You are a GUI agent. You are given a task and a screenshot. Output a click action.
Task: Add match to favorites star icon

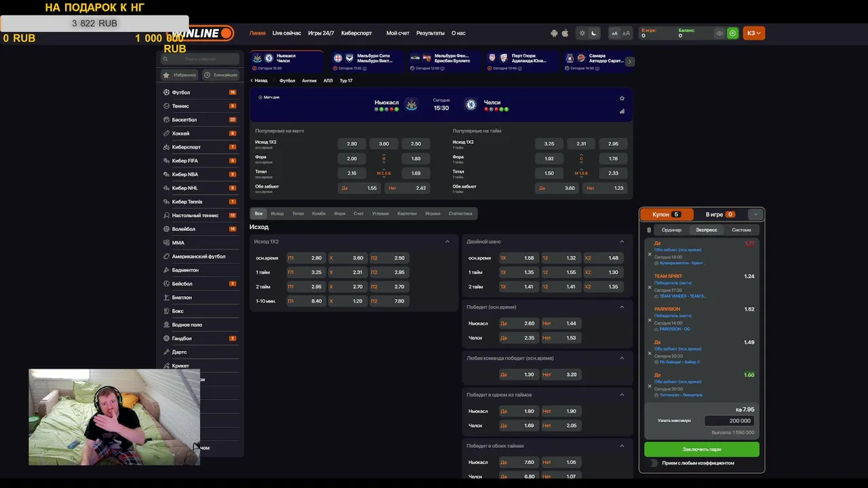point(622,98)
